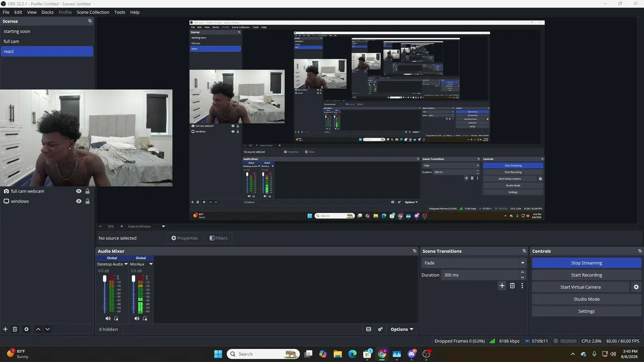Show hidden system tray icons chevron

tap(573, 354)
